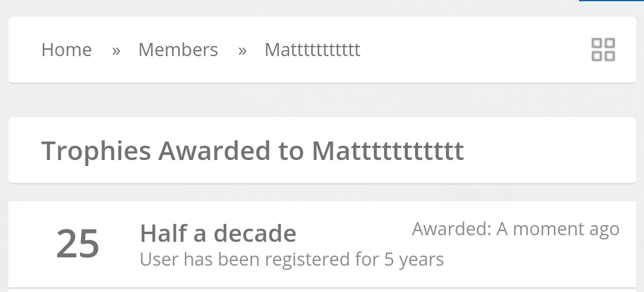Screen dimensions: 644x292
Task: Go to the Home breadcrumb link
Action: (x=67, y=50)
